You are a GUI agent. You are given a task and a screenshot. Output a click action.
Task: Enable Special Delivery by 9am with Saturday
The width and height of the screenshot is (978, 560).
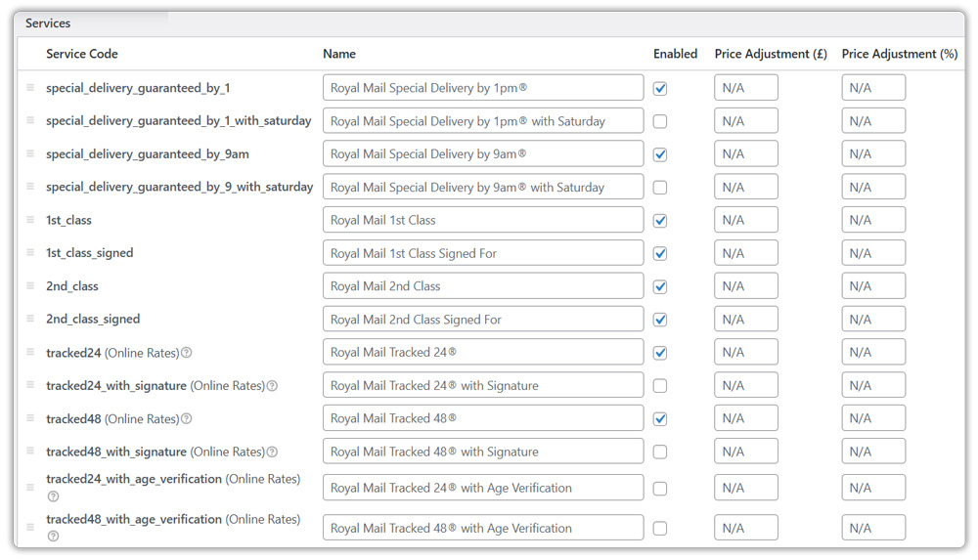click(660, 187)
